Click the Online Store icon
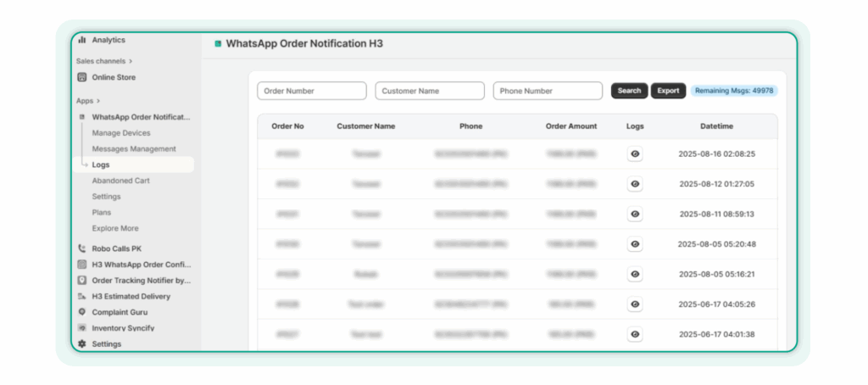 click(x=82, y=77)
